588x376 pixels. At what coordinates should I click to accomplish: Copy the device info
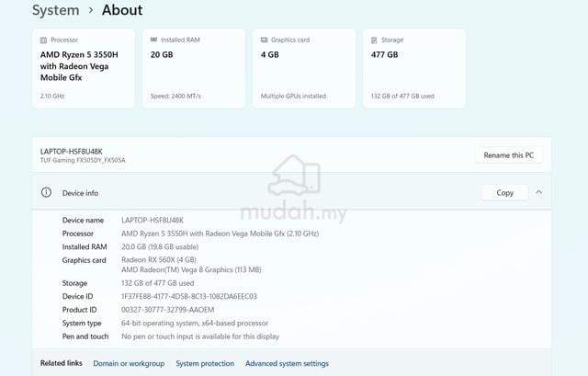(x=504, y=192)
